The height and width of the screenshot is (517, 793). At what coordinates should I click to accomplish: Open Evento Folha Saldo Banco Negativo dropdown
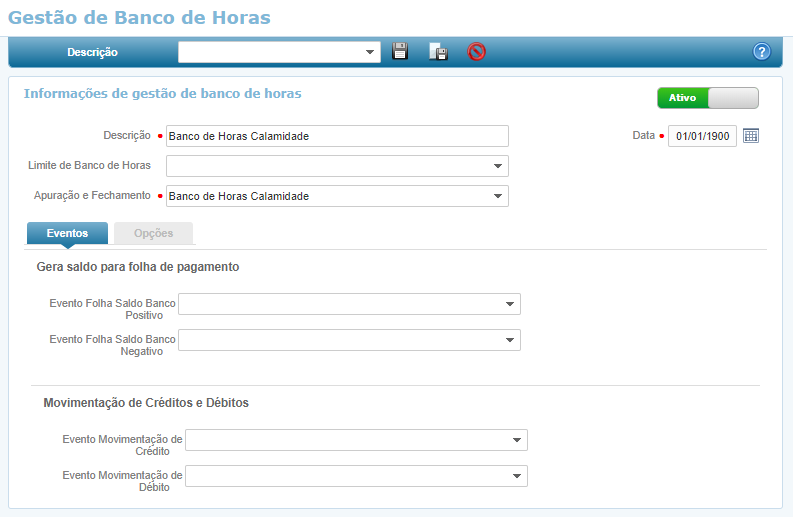pyautogui.click(x=510, y=340)
